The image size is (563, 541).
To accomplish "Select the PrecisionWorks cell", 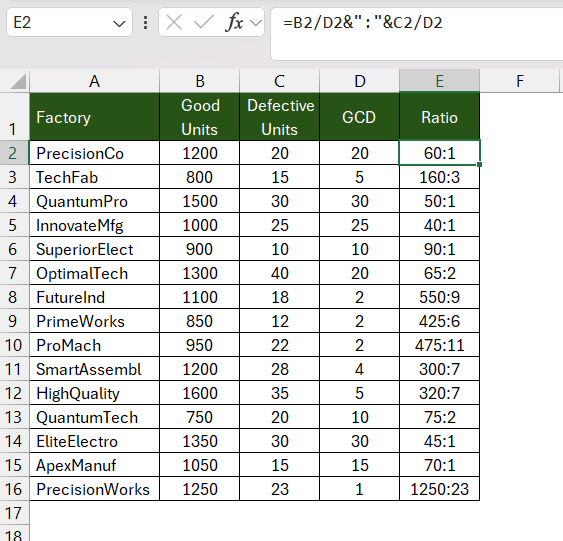I will [x=94, y=489].
